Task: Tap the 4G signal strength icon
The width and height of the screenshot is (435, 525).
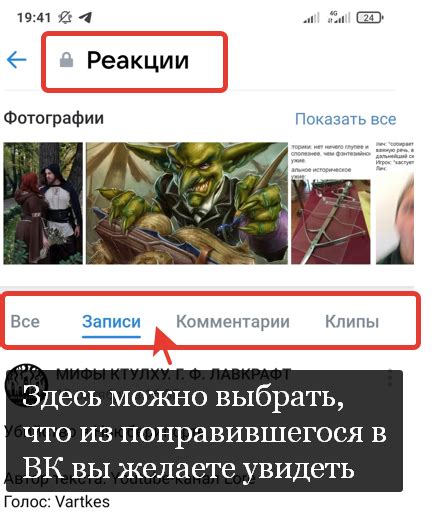Action: coord(339,17)
